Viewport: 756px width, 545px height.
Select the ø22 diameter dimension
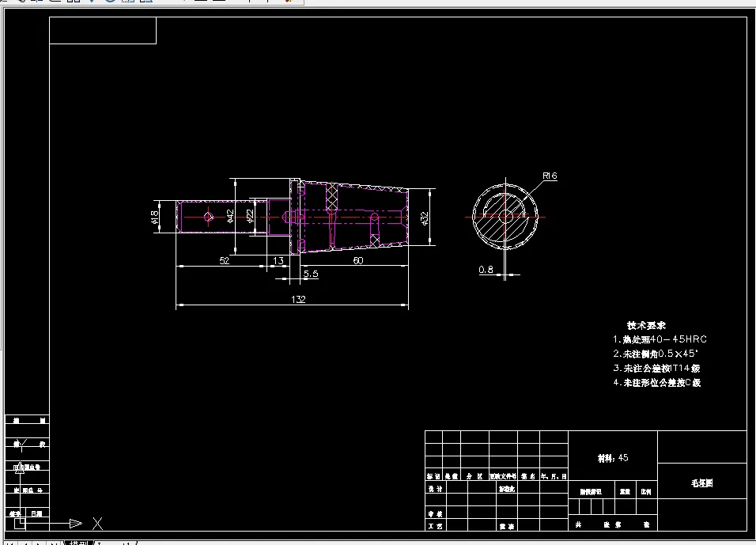(x=250, y=216)
